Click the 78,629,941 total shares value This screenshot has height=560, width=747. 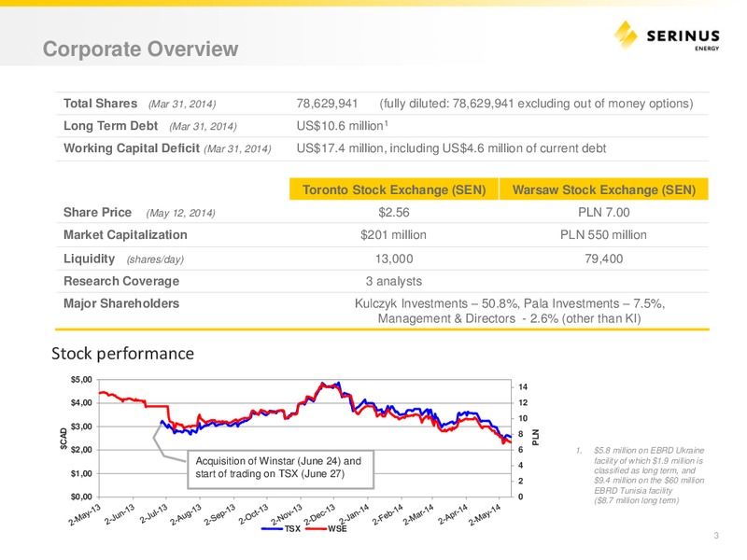click(327, 104)
